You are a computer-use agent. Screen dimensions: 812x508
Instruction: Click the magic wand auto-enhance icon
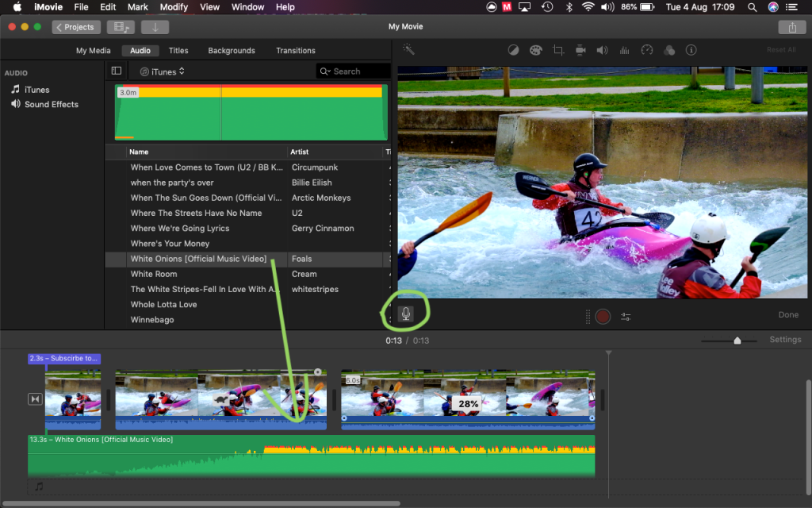[408, 49]
